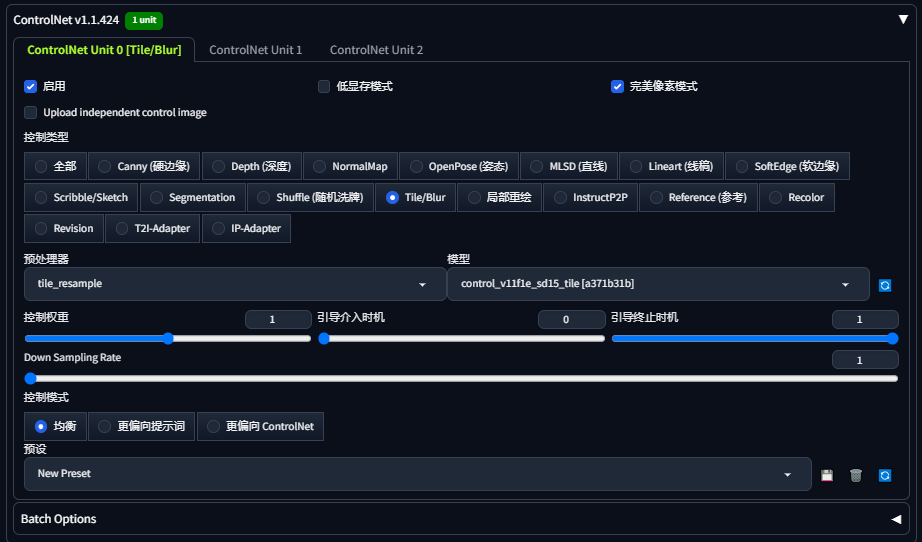Viewport: 922px width, 542px height.
Task: Refresh the ControlNet model list icon
Action: pyautogui.click(x=884, y=285)
